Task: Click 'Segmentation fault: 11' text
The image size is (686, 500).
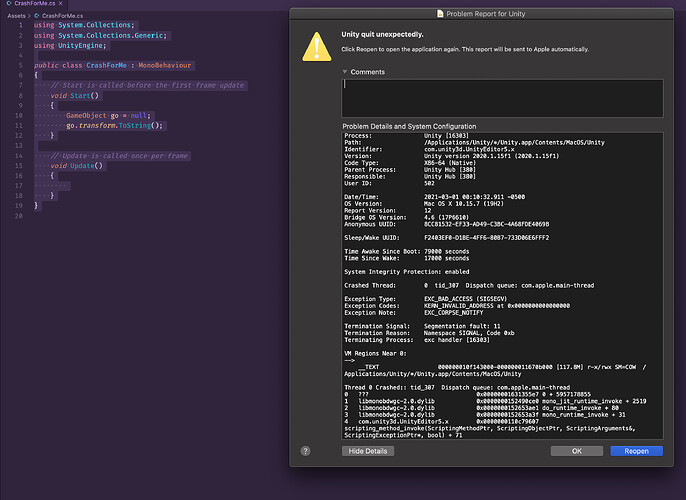Action: (462, 326)
